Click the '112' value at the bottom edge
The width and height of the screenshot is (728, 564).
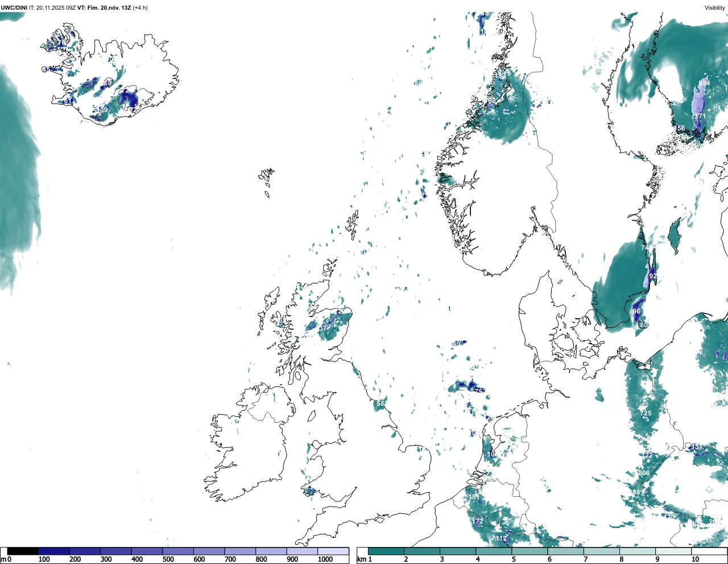click(501, 538)
